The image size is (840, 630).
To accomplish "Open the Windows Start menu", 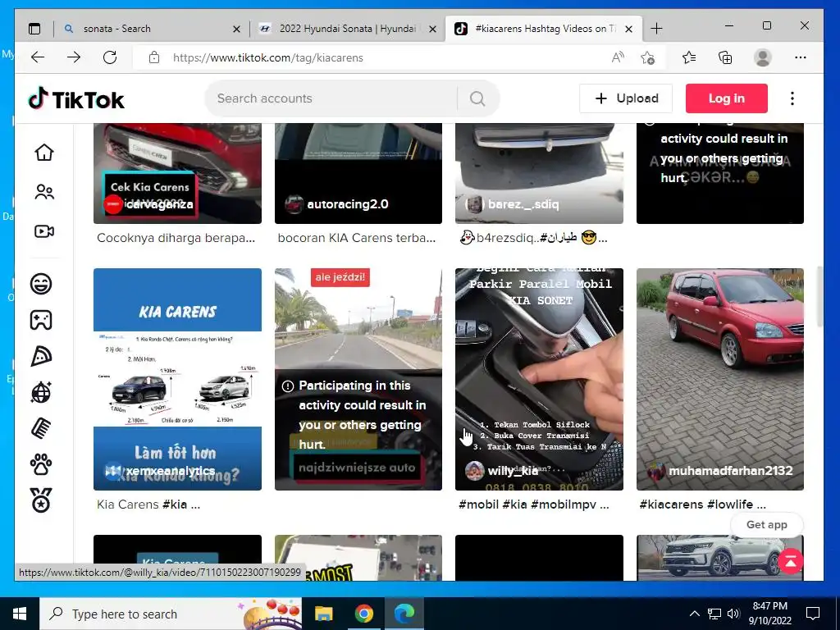I will pos(20,614).
